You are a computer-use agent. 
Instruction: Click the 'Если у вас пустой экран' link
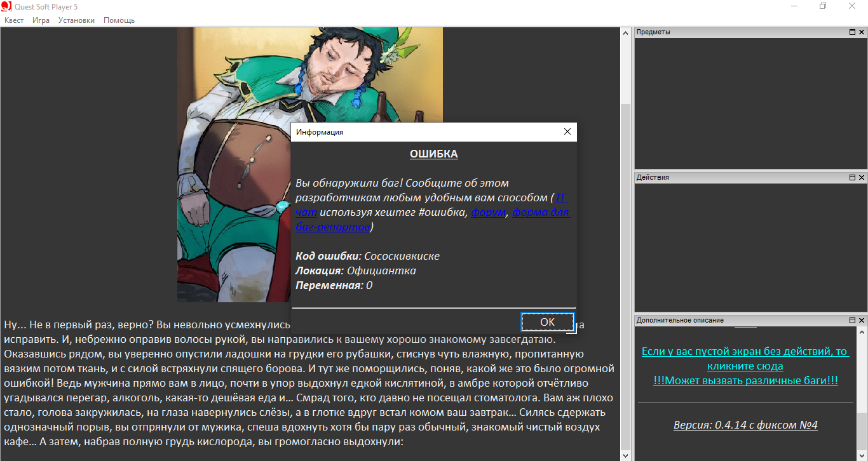pos(745,359)
